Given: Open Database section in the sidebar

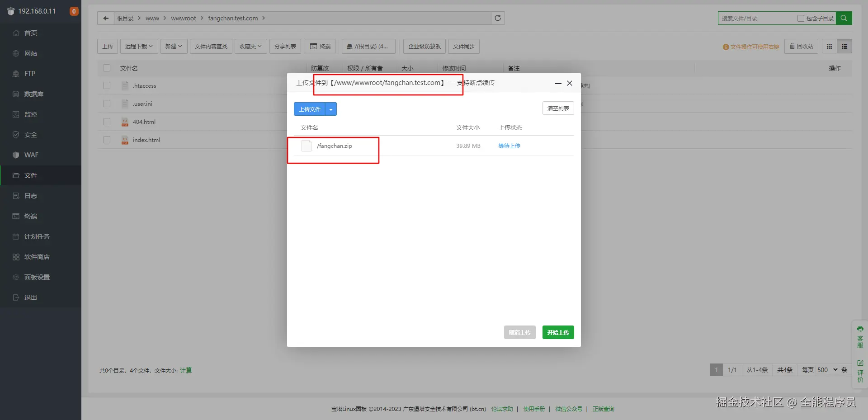Looking at the screenshot, I should coord(41,94).
